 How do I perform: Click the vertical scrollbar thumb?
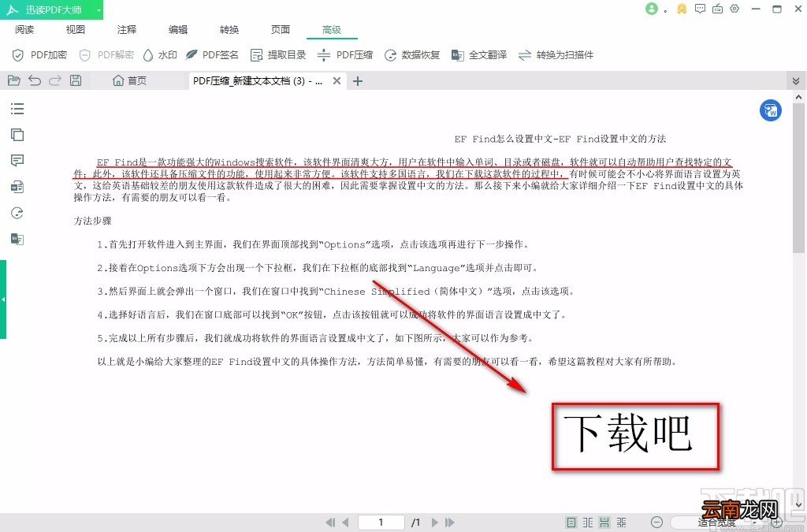click(798, 177)
